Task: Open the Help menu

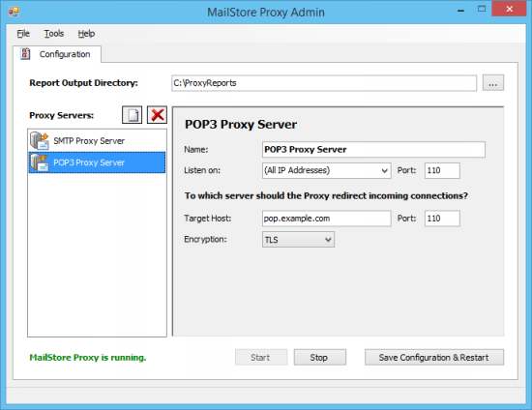Action: tap(86, 34)
